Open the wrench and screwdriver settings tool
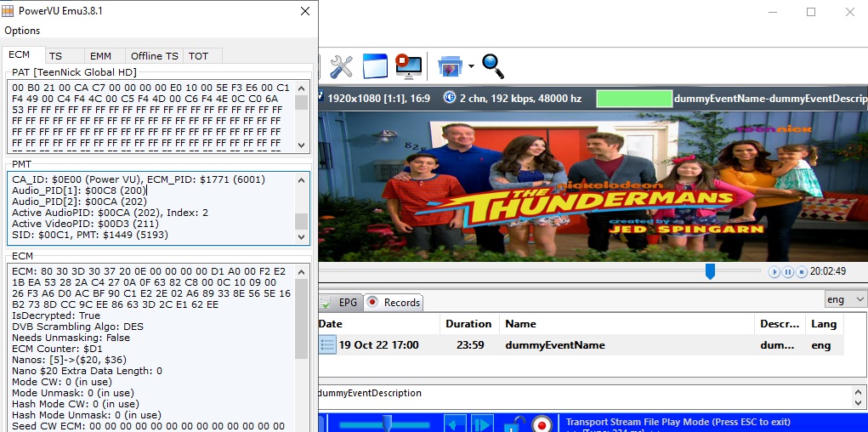 pos(342,66)
